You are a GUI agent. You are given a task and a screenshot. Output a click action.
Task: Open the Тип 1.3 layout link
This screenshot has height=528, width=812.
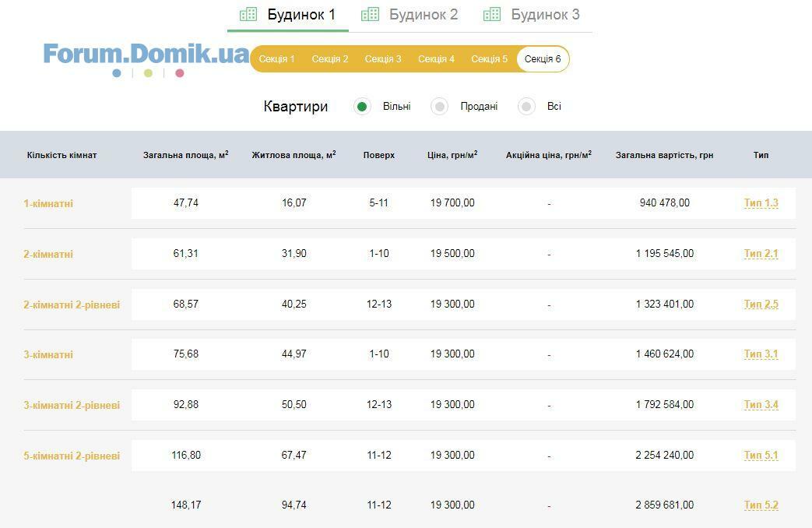761,203
